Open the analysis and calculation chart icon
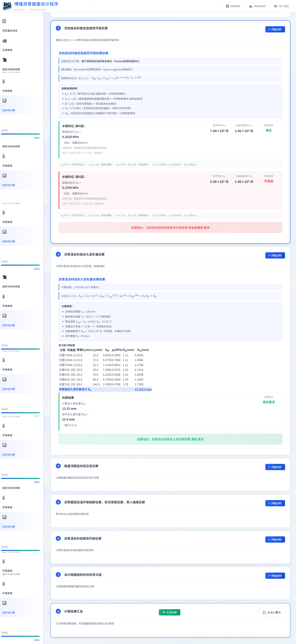Image resolution: width=296 pixels, height=644 pixels. [4, 101]
